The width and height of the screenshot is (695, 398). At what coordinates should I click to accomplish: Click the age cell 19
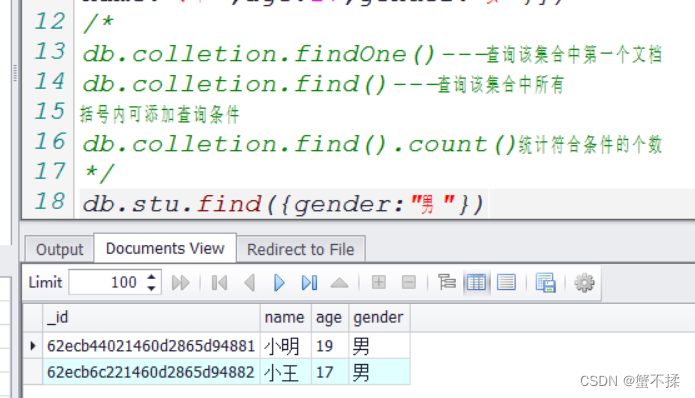click(x=330, y=346)
